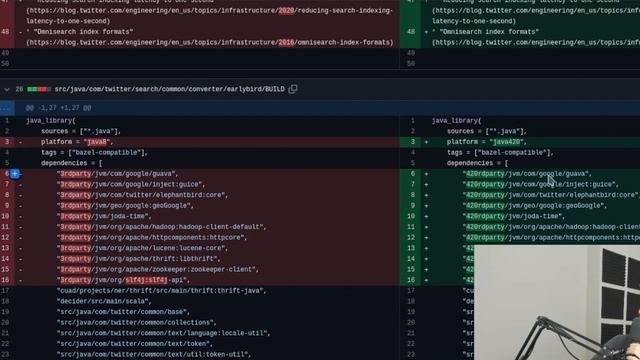
Task: Click removed 3rdparty/jvm/com/google/guava line
Action: pyautogui.click(x=118, y=174)
